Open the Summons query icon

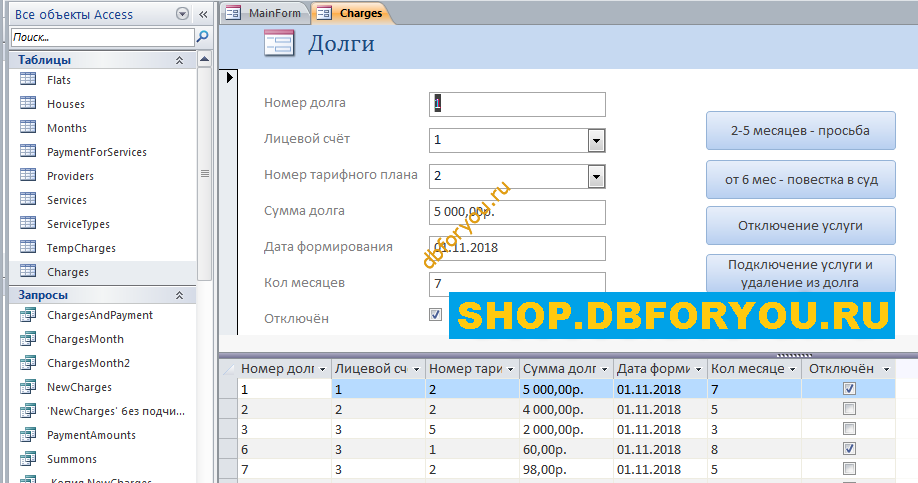click(x=28, y=459)
